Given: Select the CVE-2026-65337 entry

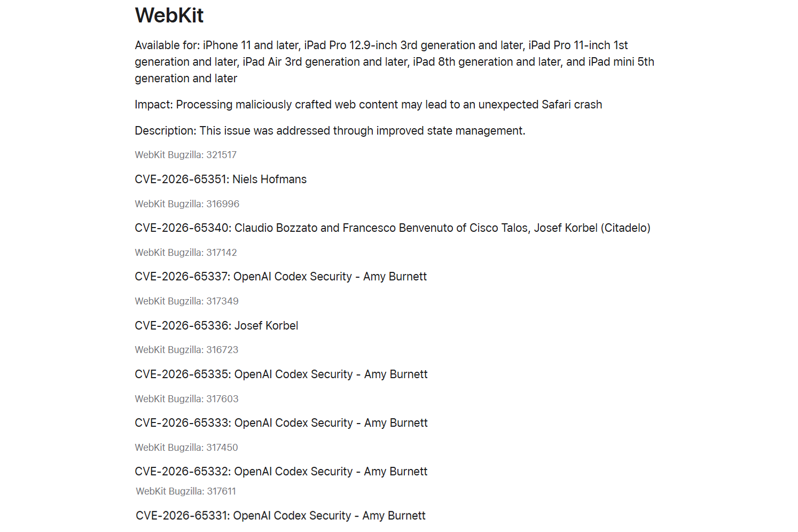Looking at the screenshot, I should 281,277.
